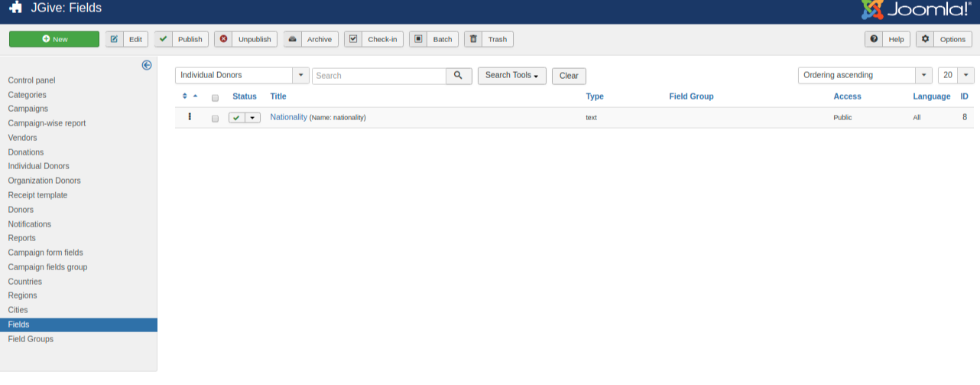Click the Archive toolbar icon
Viewport: 980px width, 385px height.
[293, 39]
